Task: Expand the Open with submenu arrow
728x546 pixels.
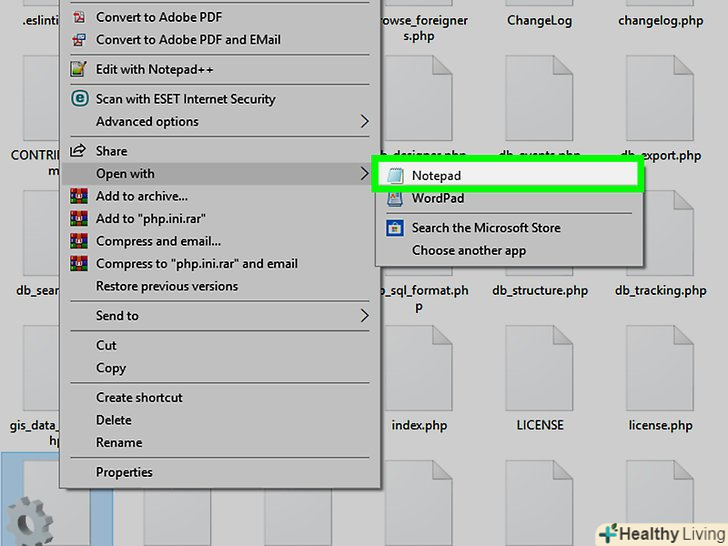Action: pos(364,174)
